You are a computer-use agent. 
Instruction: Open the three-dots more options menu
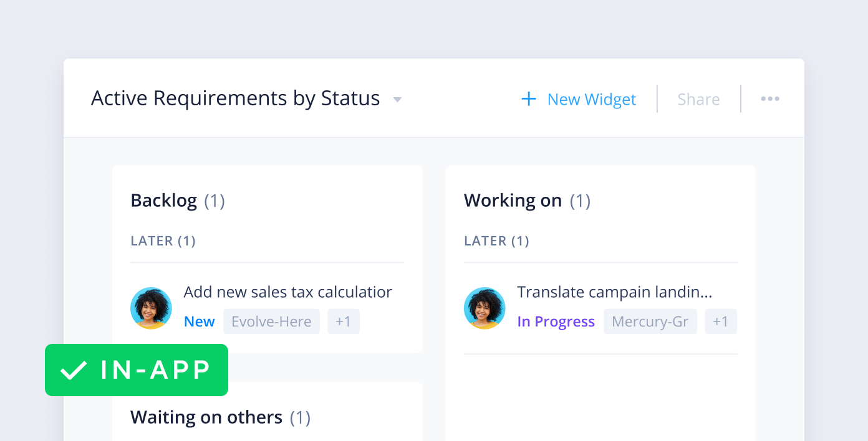click(x=770, y=99)
